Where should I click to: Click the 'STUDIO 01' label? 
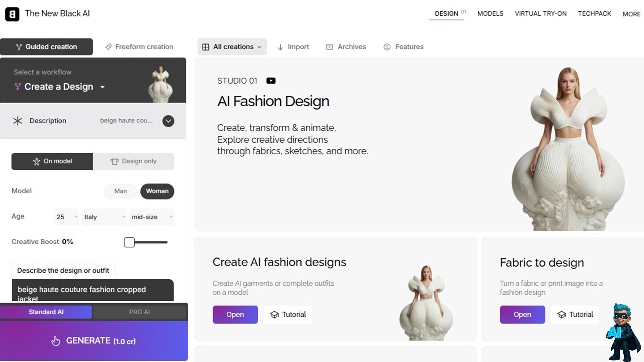[x=237, y=81]
